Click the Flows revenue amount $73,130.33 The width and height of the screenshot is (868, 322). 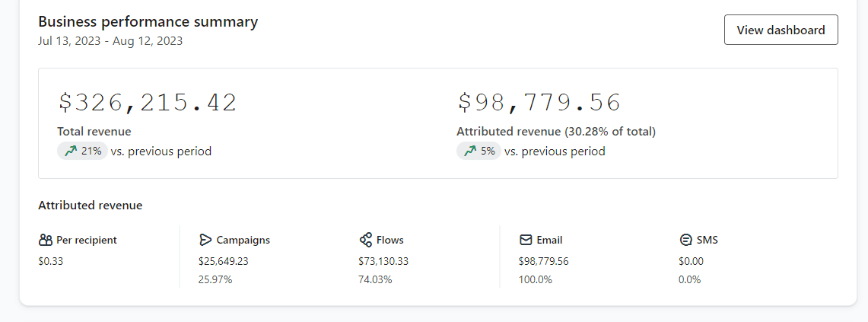click(383, 261)
